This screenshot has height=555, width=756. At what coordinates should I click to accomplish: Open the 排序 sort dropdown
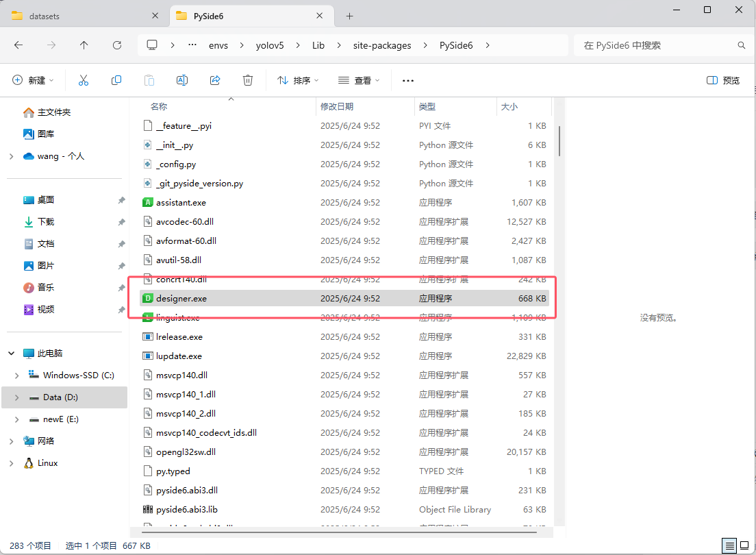point(297,80)
